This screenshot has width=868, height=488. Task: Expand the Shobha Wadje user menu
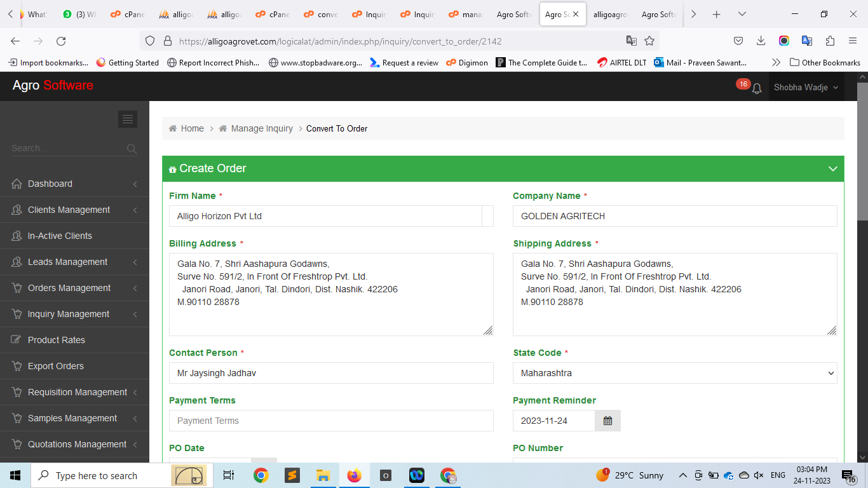(x=805, y=87)
